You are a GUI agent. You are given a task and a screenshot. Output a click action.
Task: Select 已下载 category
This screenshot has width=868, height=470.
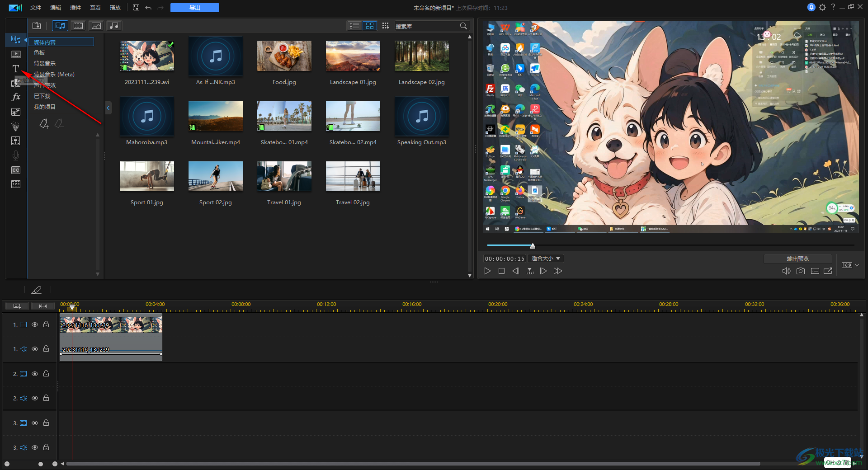point(42,96)
